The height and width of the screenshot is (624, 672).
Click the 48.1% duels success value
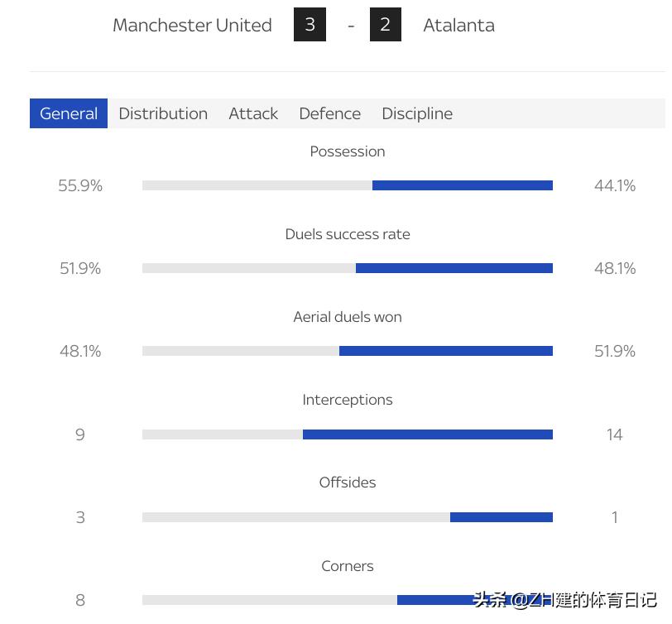point(615,268)
